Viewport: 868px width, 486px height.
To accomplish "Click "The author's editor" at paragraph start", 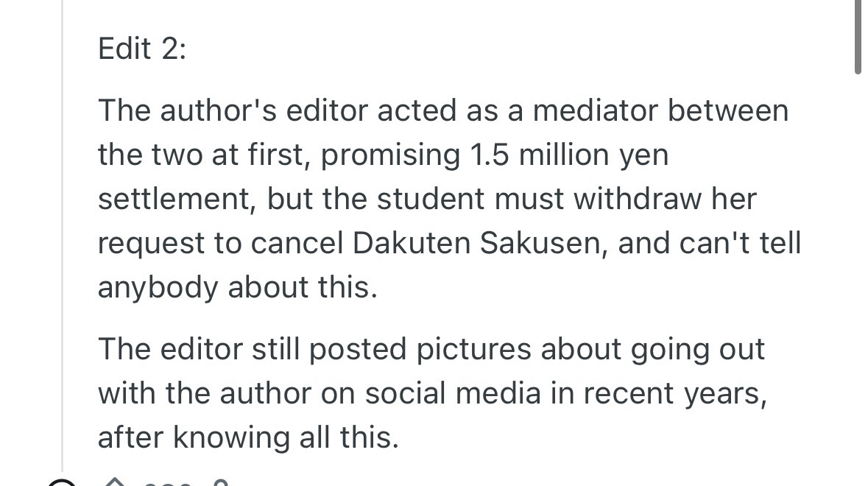I will (x=233, y=111).
